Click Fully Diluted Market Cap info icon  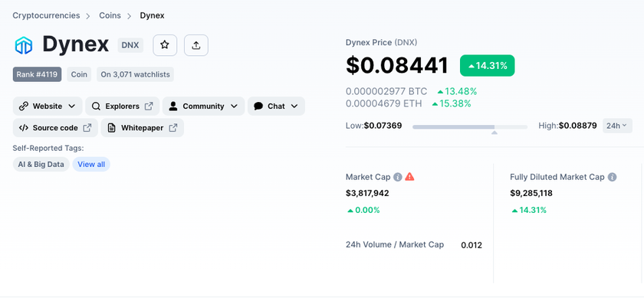point(612,177)
